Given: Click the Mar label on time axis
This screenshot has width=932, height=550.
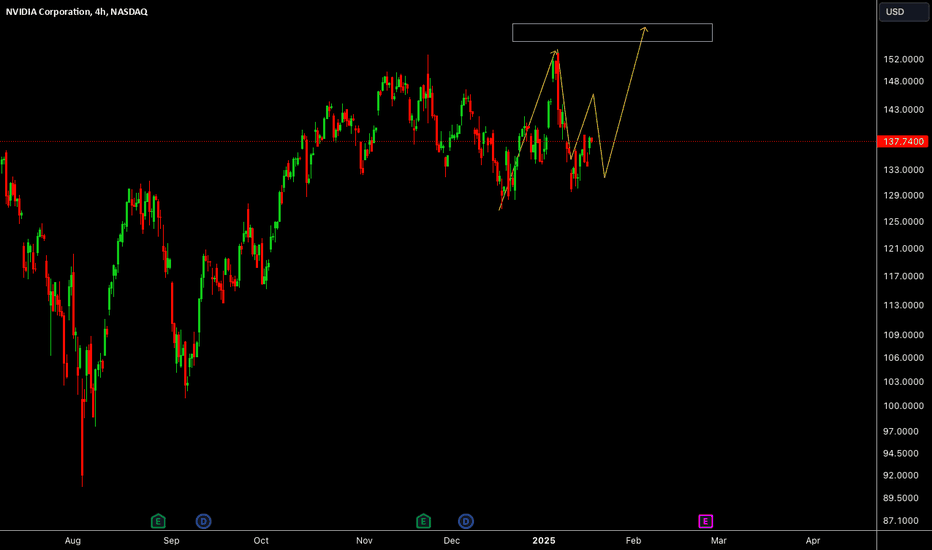Looking at the screenshot, I should pos(719,540).
